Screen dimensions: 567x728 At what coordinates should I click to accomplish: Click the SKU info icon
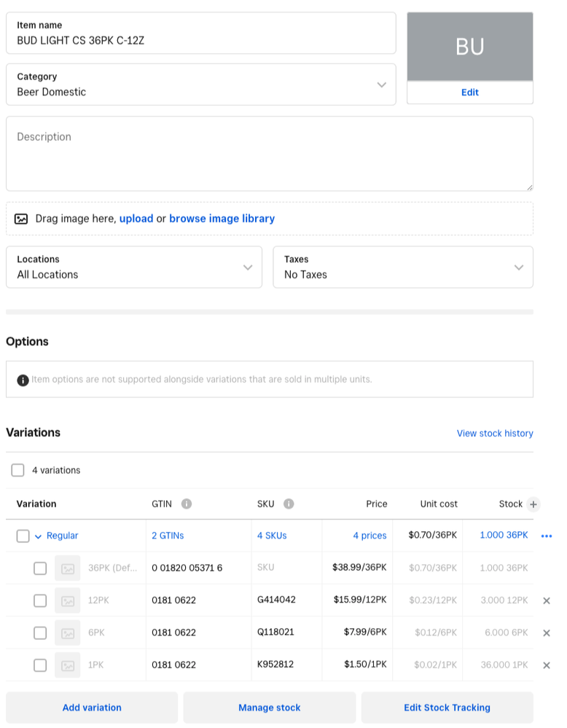[289, 504]
